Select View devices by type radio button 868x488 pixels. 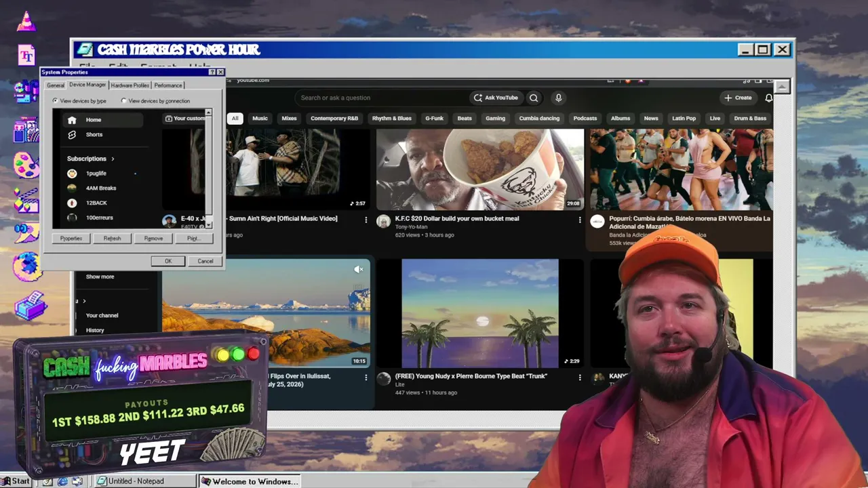point(56,101)
